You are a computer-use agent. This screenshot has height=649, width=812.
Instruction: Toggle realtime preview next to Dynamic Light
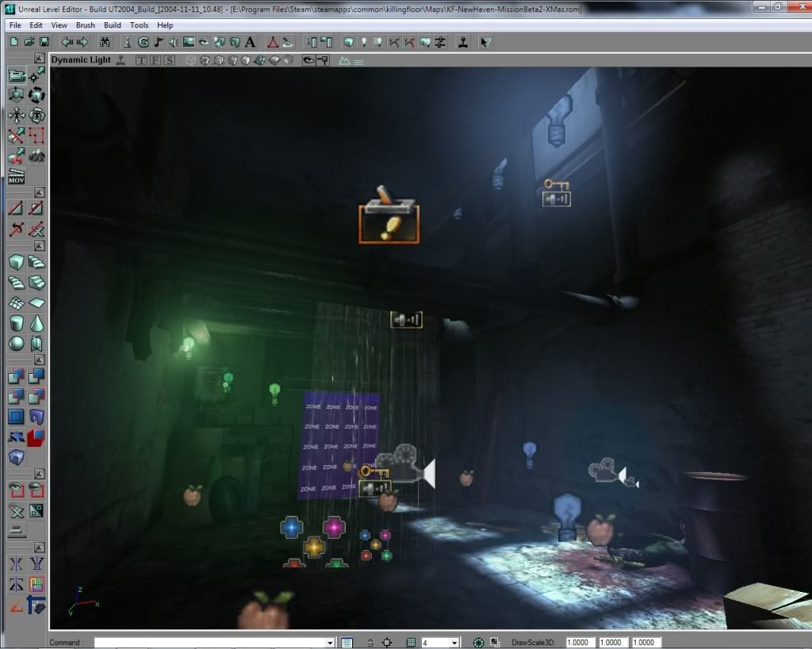pos(120,60)
